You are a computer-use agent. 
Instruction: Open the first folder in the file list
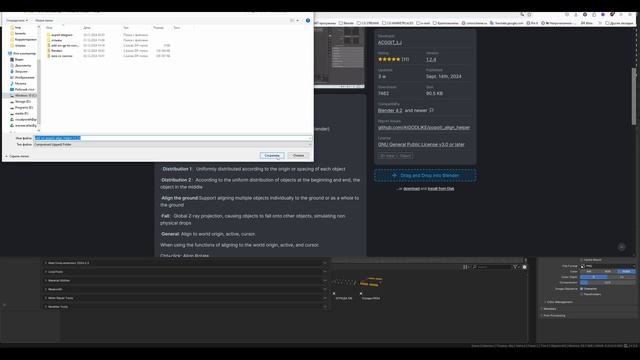[x=60, y=35]
